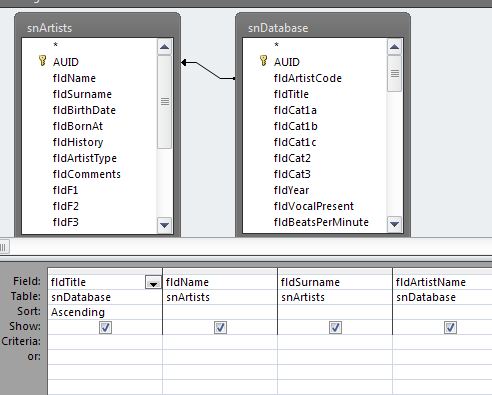Click the Sort cell under fldSurname

[335, 312]
